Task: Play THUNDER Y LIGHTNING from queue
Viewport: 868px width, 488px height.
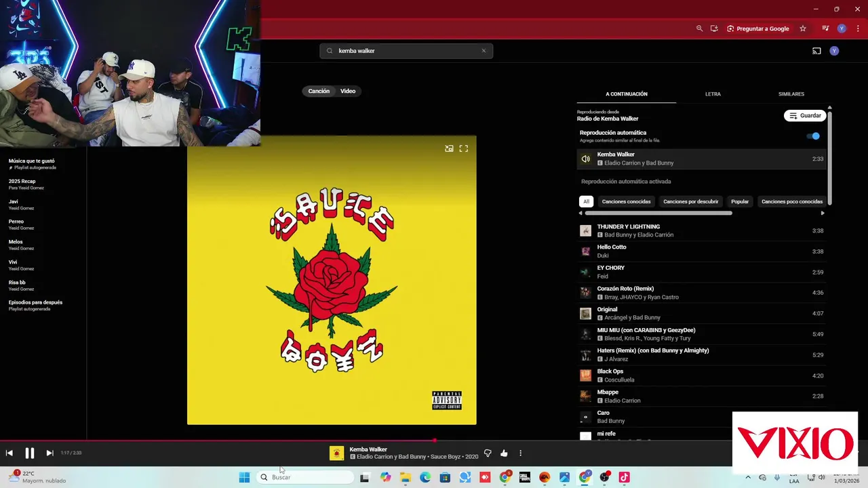Action: [702, 230]
